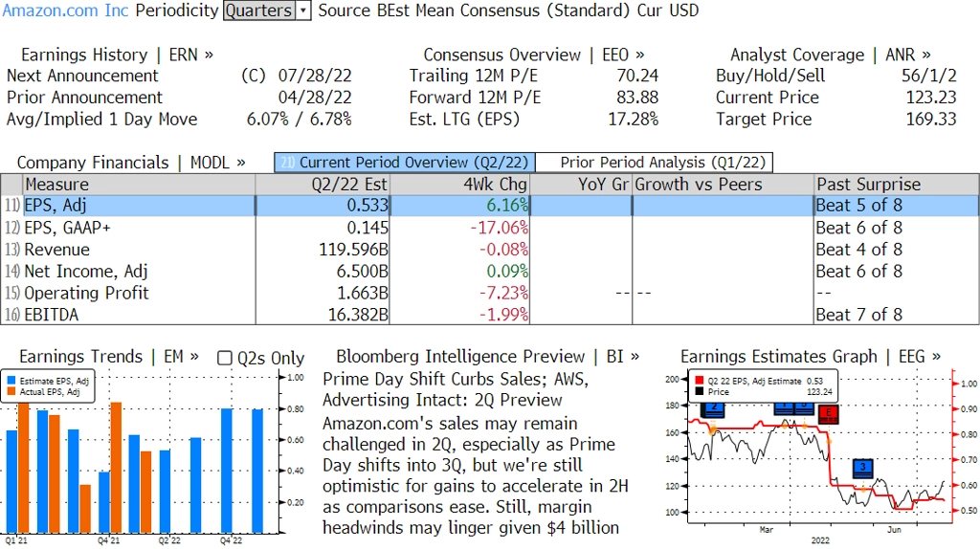Open Bloomberg Intelligence Preview BI link
Image resolution: width=980 pixels, height=549 pixels.
(x=487, y=357)
